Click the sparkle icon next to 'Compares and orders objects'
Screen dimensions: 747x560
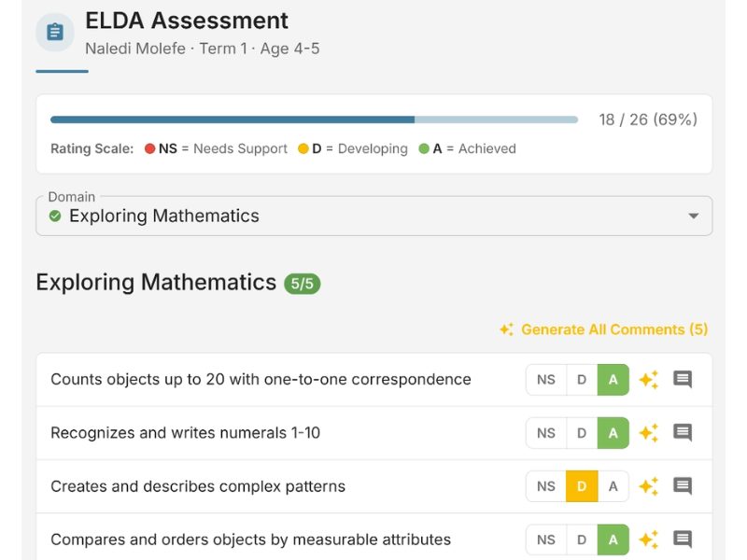[x=649, y=539]
